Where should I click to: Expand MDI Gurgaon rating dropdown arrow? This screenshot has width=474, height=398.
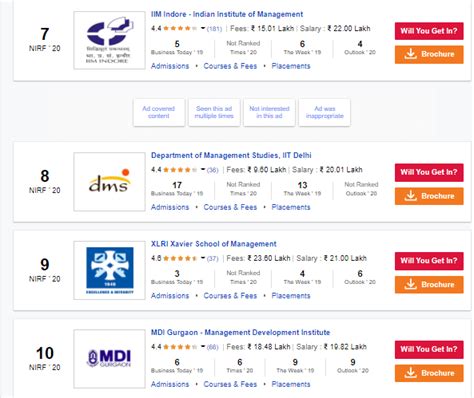pos(203,347)
